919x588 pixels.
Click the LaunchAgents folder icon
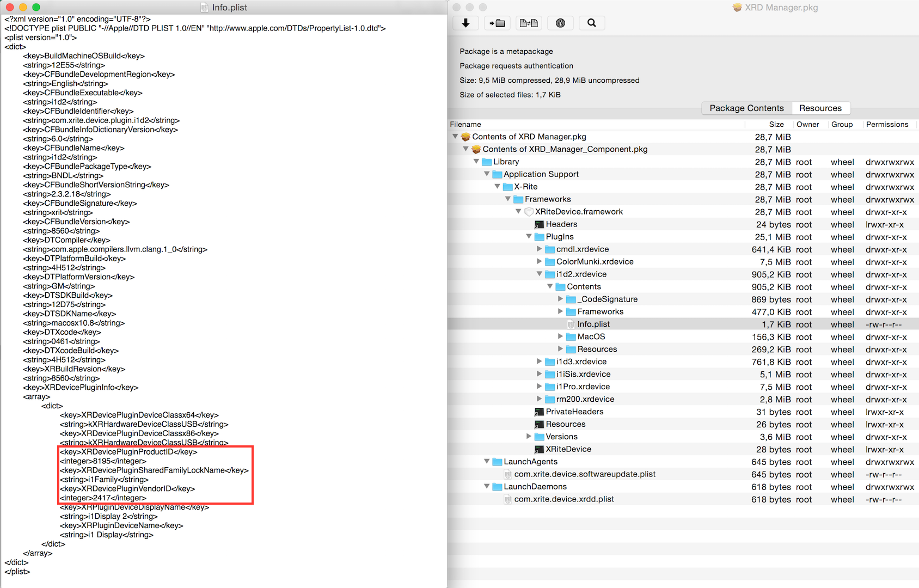497,462
